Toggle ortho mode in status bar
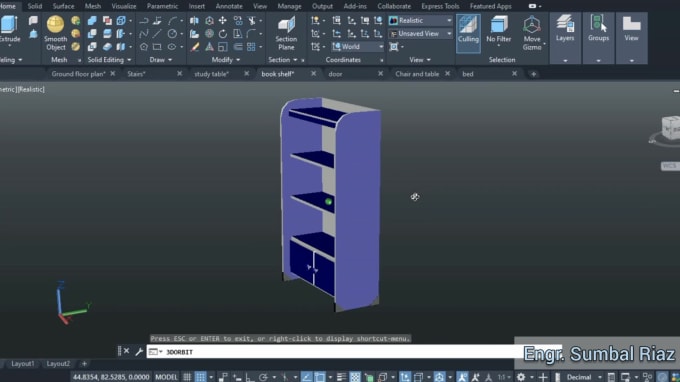The height and width of the screenshot is (382, 680). point(250,377)
